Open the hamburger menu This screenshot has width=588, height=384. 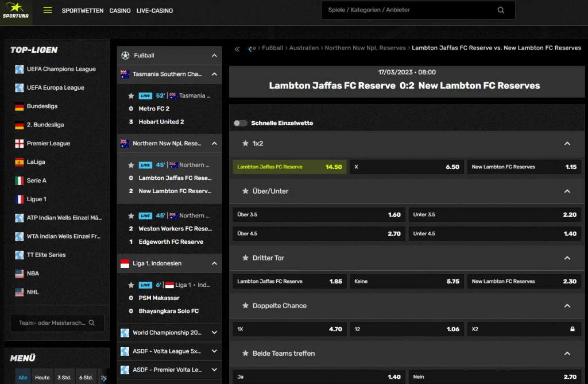pyautogui.click(x=48, y=10)
